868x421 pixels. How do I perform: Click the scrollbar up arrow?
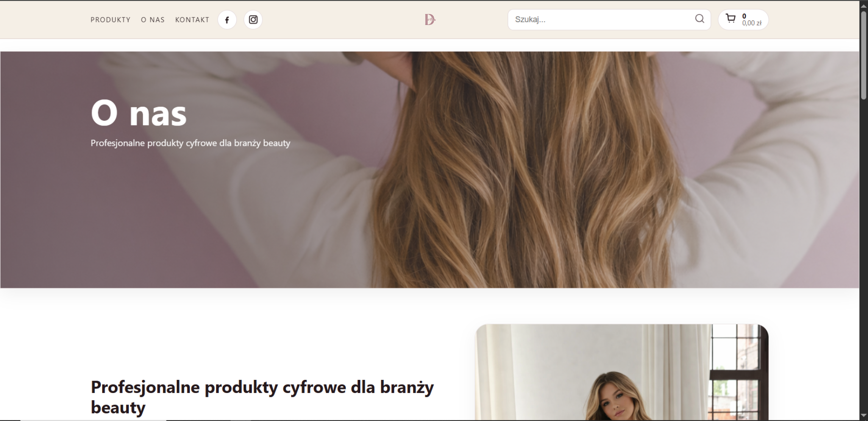pos(863,5)
